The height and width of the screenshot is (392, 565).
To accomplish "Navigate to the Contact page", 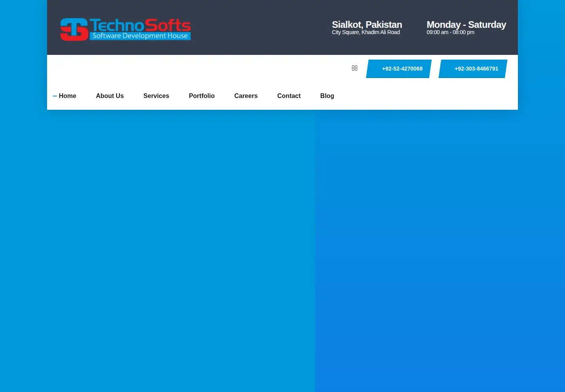I will tap(289, 96).
